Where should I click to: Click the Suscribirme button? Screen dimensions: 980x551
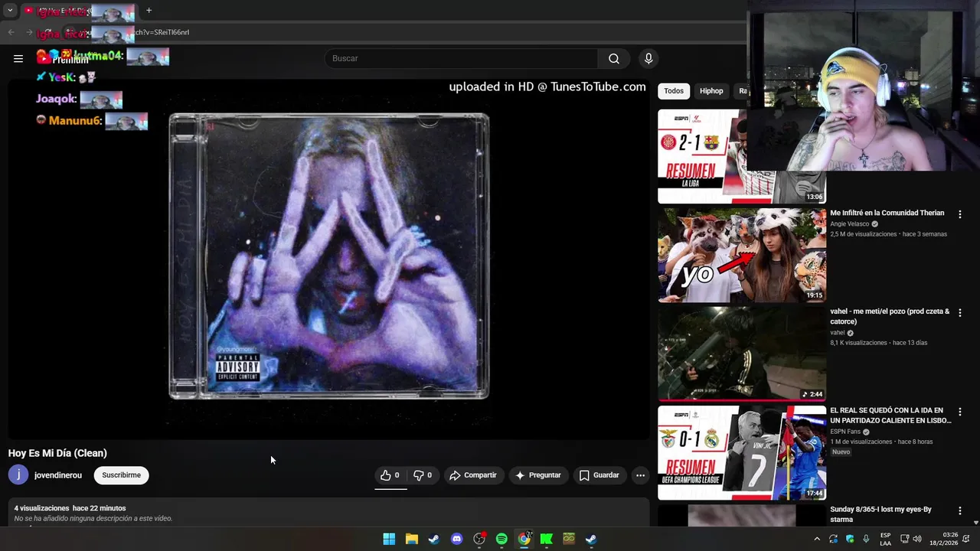coord(122,475)
